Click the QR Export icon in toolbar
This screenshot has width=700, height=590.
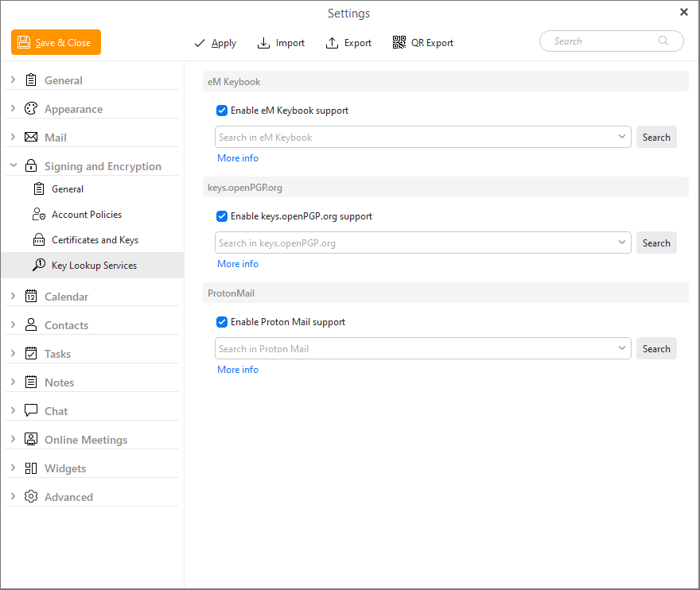click(399, 43)
